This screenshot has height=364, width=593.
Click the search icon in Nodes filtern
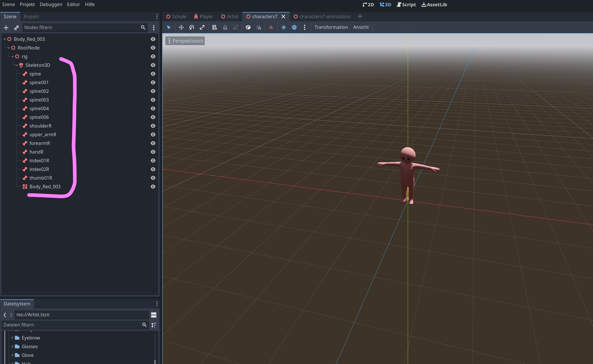143,28
